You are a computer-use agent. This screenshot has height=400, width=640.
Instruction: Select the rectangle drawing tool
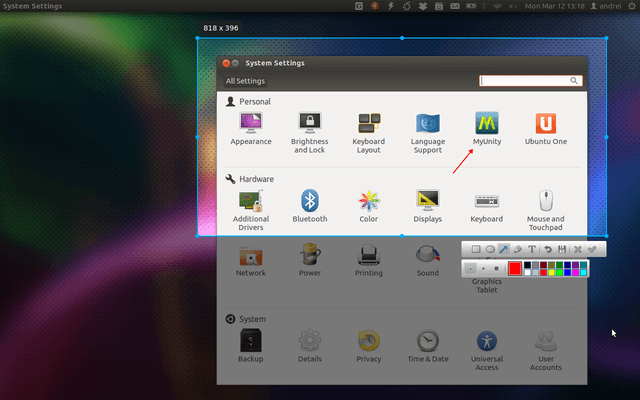point(476,249)
